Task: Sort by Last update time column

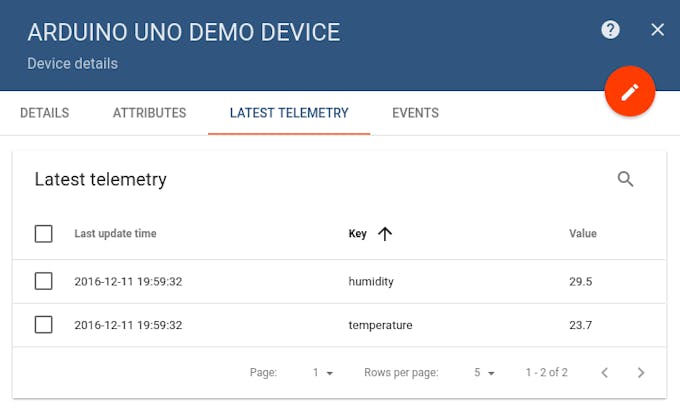Action: pyautogui.click(x=115, y=234)
